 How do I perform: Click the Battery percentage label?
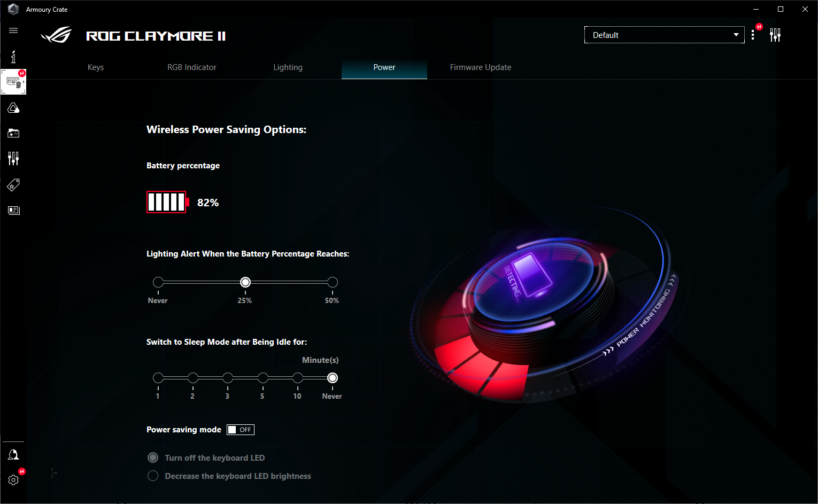coord(183,166)
